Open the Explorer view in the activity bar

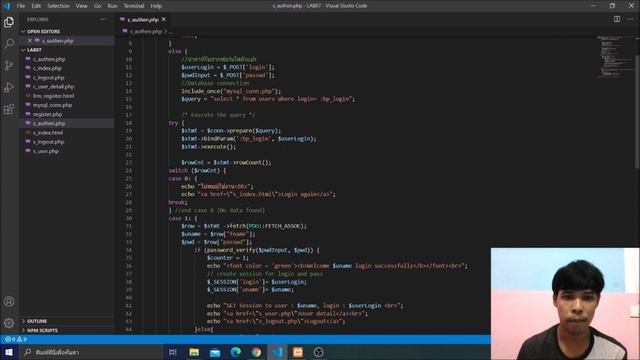tap(9, 22)
